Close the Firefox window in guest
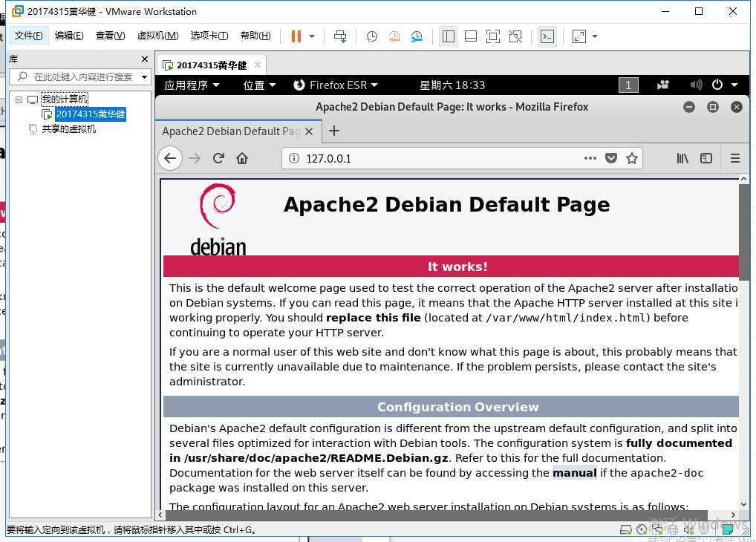Image resolution: width=756 pixels, height=542 pixels. click(736, 107)
